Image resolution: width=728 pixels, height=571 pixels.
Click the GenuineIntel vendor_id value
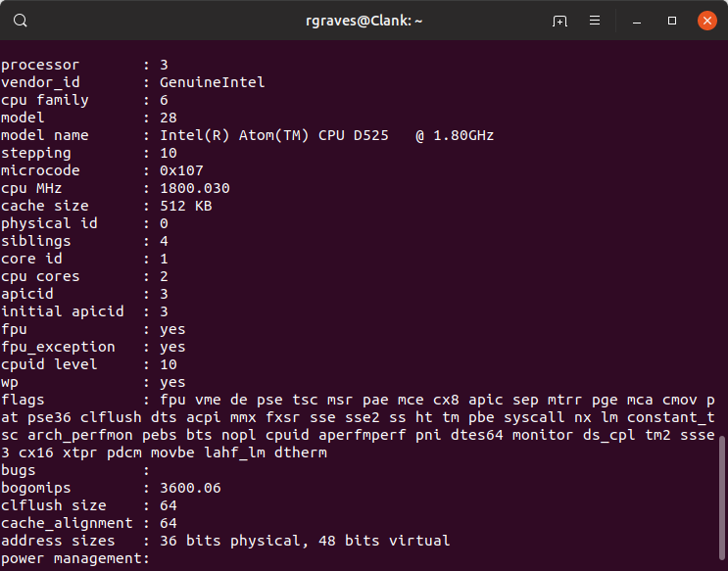point(213,82)
